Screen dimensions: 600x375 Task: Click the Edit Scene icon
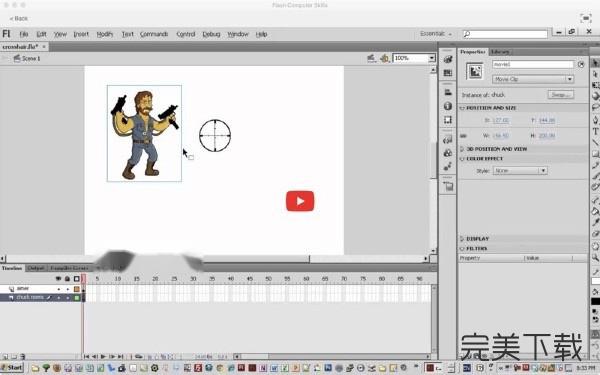click(x=371, y=58)
